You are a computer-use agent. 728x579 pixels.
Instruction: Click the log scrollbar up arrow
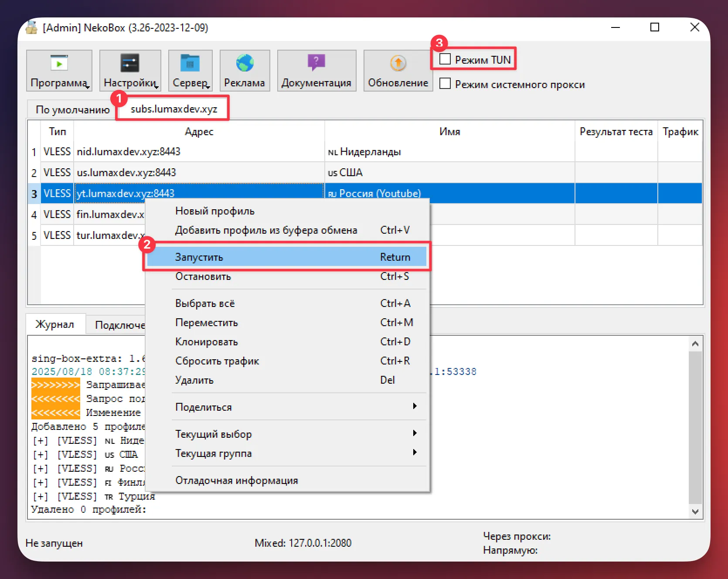pos(695,344)
